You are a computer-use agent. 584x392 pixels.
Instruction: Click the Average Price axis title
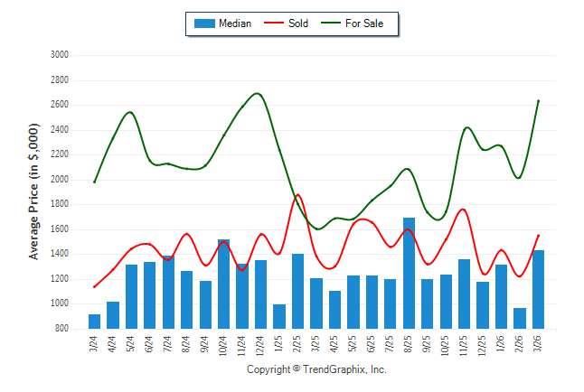tap(34, 192)
